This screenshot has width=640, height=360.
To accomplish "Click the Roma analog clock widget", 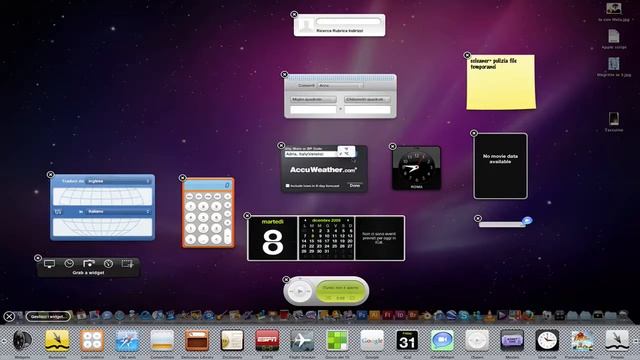I will (416, 168).
